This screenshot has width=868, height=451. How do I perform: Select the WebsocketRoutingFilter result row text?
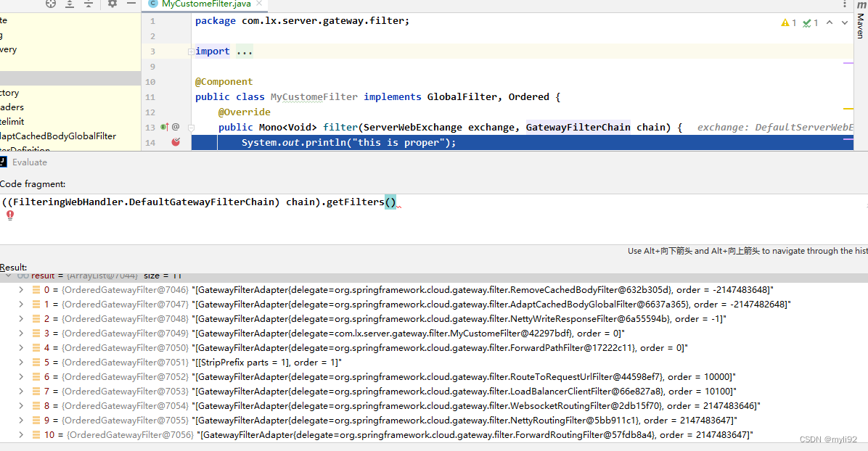click(476, 405)
